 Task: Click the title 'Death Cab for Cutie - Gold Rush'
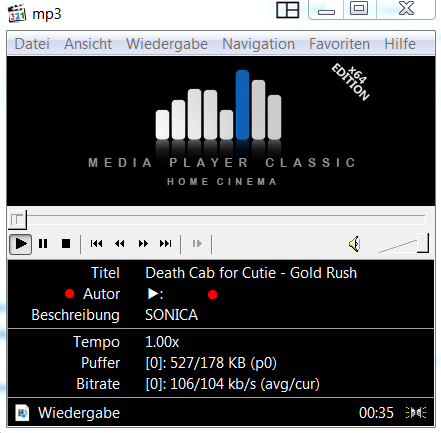tap(251, 273)
